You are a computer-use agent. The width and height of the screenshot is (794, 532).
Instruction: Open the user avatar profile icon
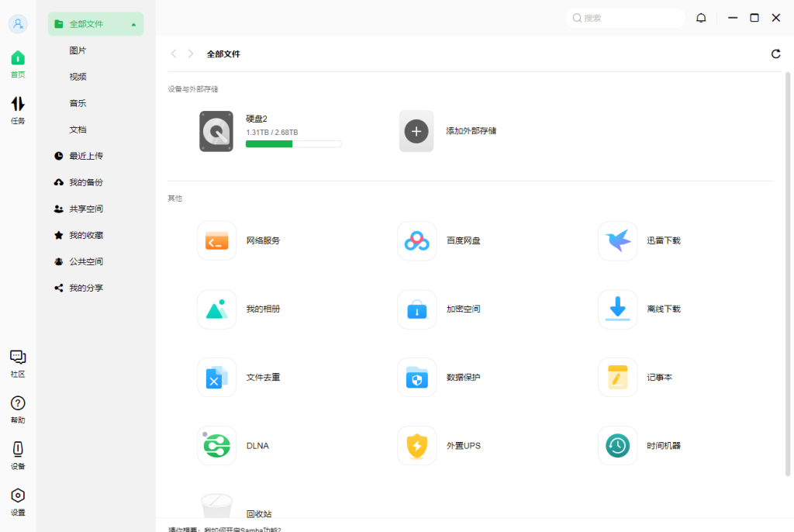tap(18, 24)
